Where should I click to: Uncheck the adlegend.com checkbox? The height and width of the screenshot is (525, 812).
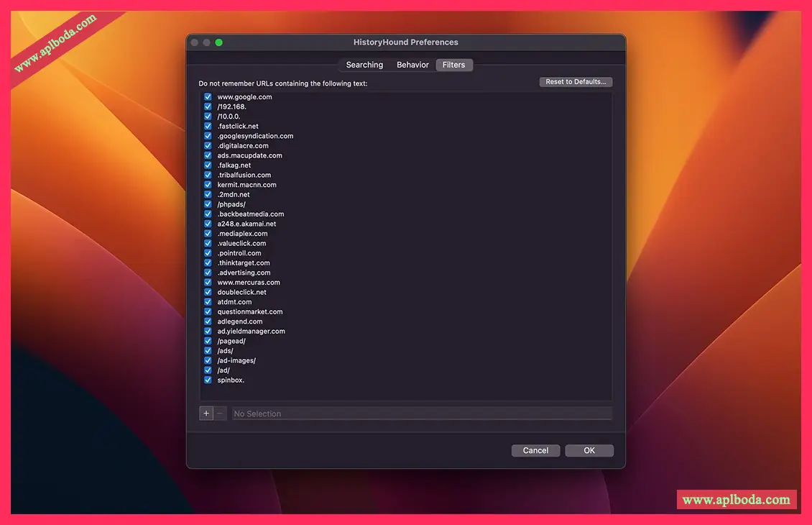[x=208, y=321]
